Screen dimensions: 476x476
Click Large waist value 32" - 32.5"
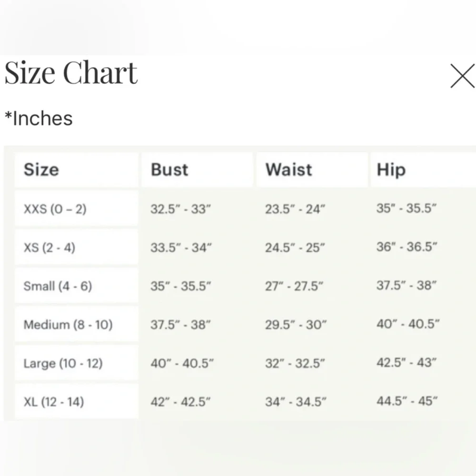pyautogui.click(x=295, y=363)
